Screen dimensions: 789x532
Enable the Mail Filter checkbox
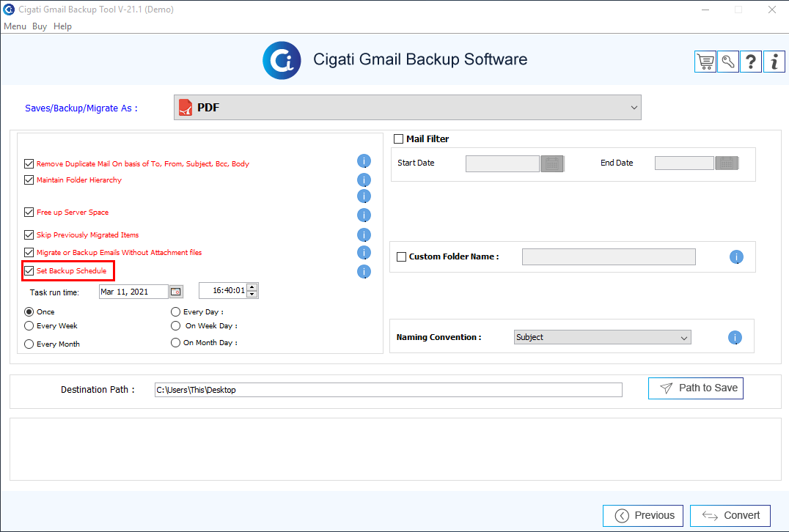tap(398, 138)
